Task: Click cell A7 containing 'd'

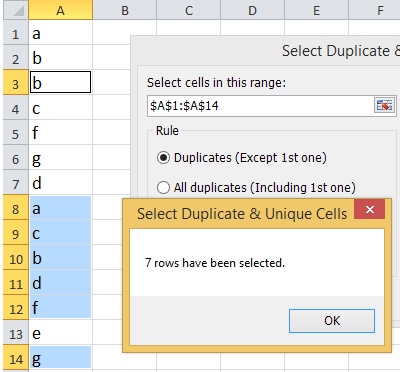Action: coord(60,182)
